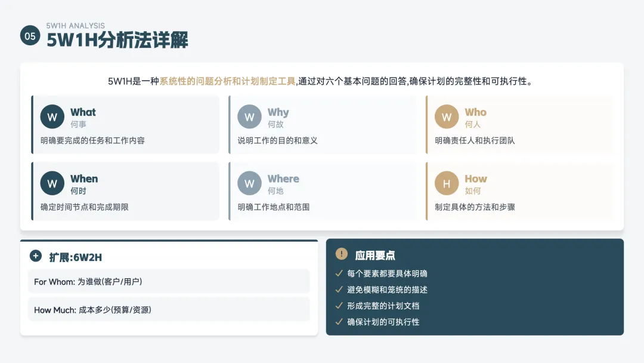Viewport: 644px width, 363px height.
Task: Select the How Much row
Action: coord(169,310)
